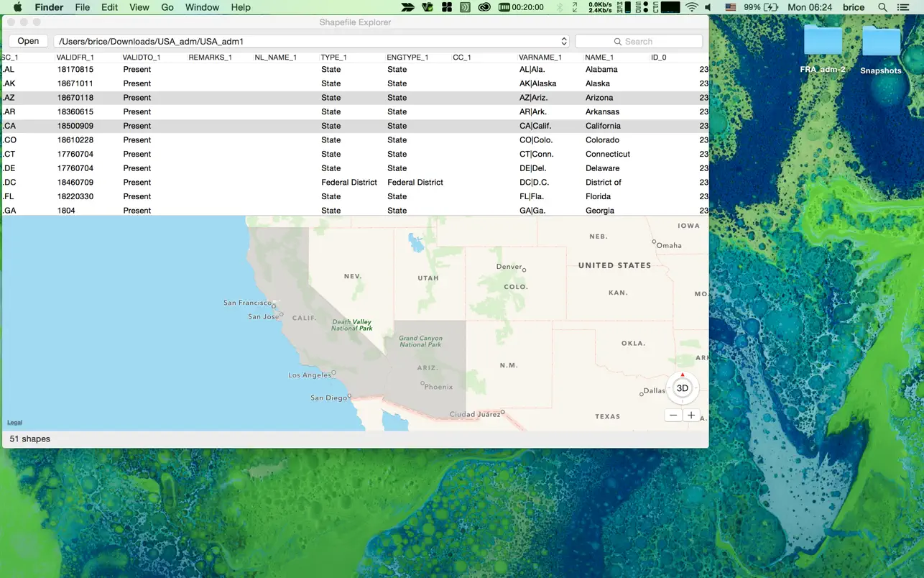Open the File menu
The image size is (924, 578).
(x=82, y=7)
